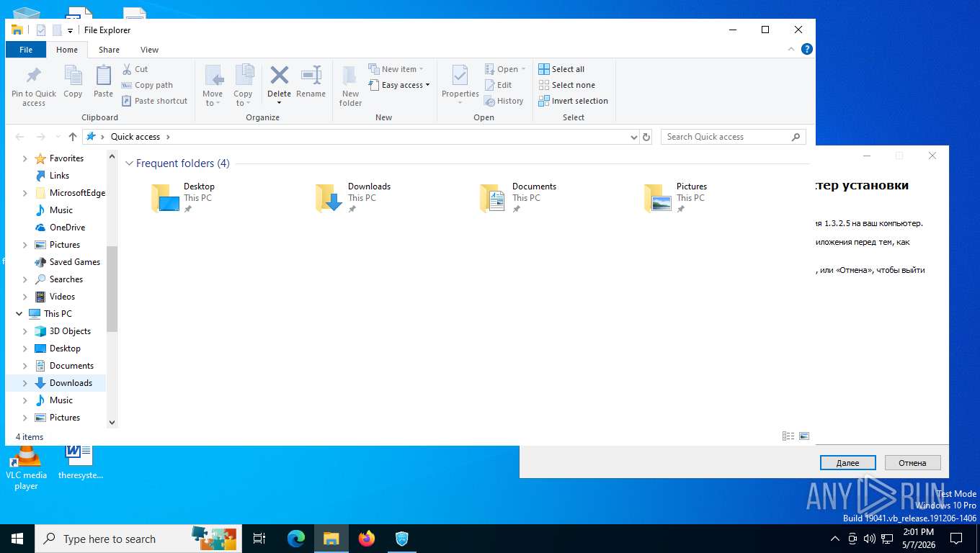
Task: Collapse the Frequent folders group
Action: (130, 163)
